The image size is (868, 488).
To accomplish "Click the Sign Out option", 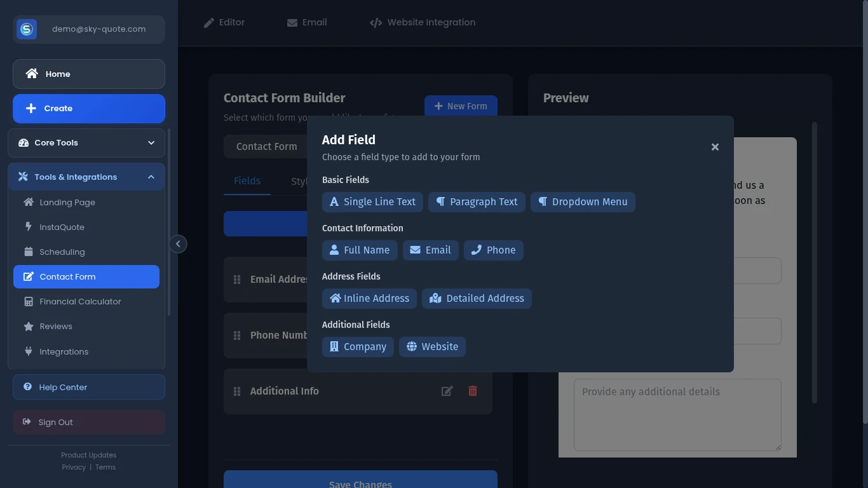I will (56, 422).
